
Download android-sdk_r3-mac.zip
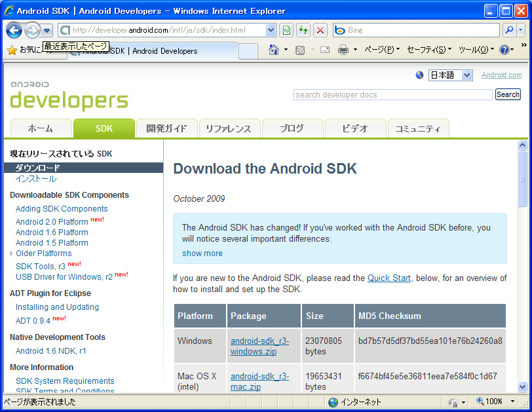(x=259, y=381)
